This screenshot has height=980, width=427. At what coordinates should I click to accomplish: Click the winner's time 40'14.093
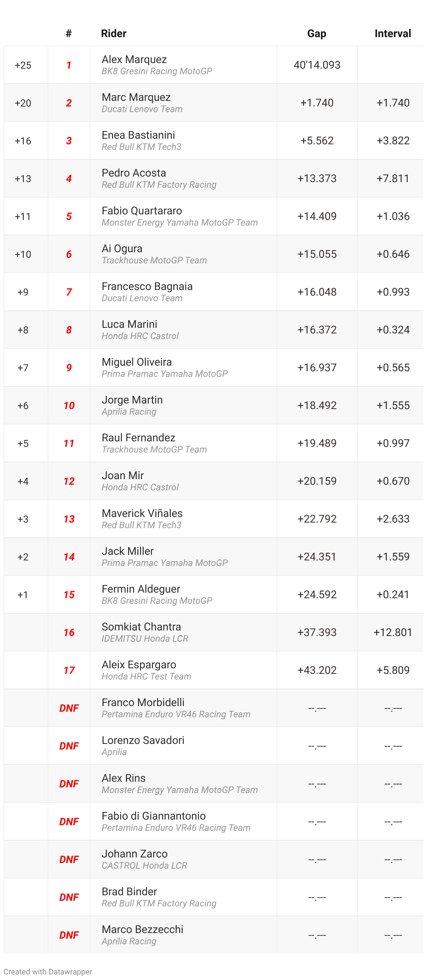tap(317, 65)
